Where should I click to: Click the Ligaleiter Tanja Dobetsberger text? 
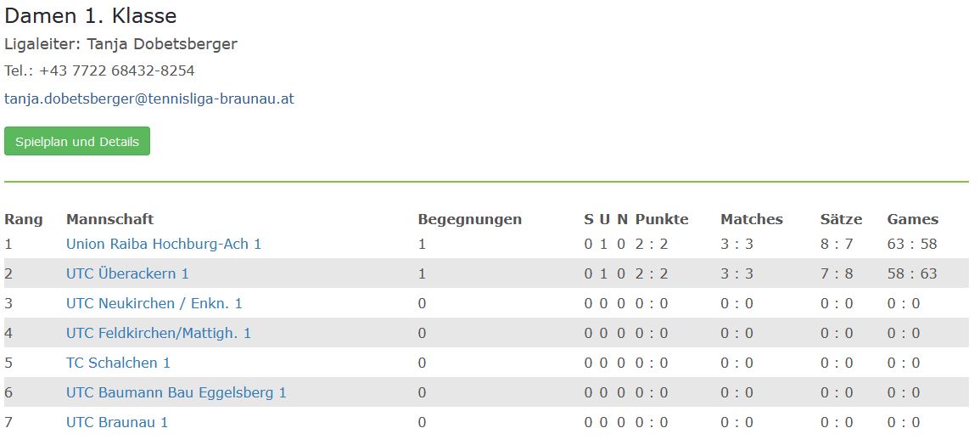click(x=120, y=44)
